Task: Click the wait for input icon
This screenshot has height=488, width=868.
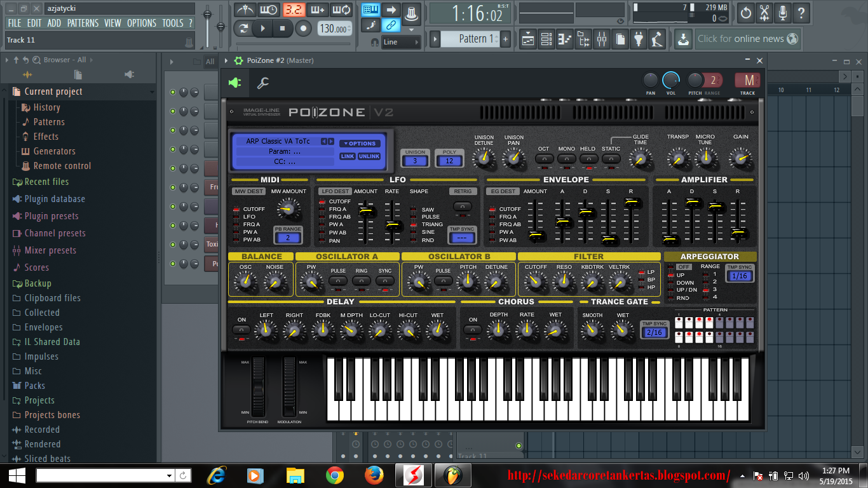Action: coord(269,10)
